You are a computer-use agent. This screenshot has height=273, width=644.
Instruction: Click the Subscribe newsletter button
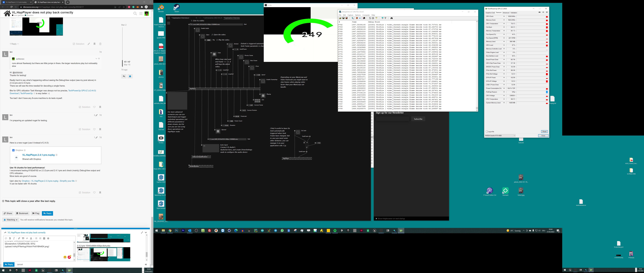click(x=418, y=119)
